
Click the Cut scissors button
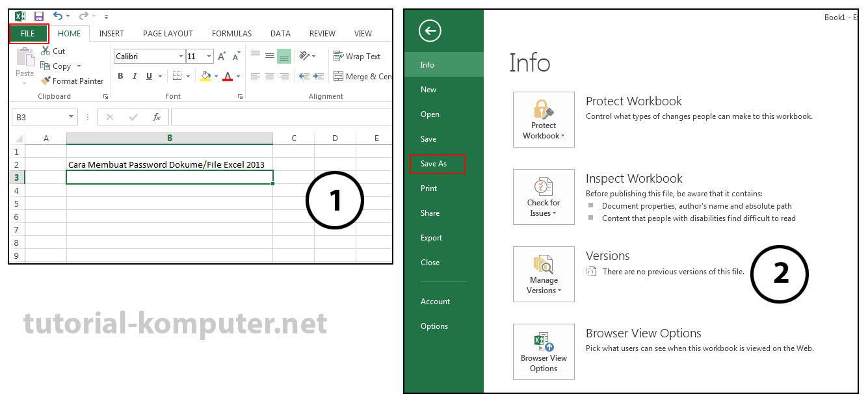[53, 51]
